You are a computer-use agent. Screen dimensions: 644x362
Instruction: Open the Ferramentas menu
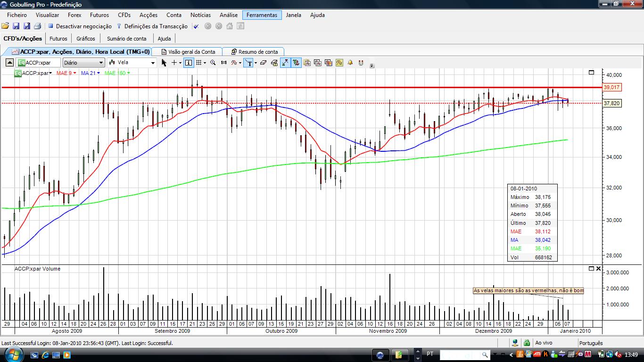coord(262,15)
